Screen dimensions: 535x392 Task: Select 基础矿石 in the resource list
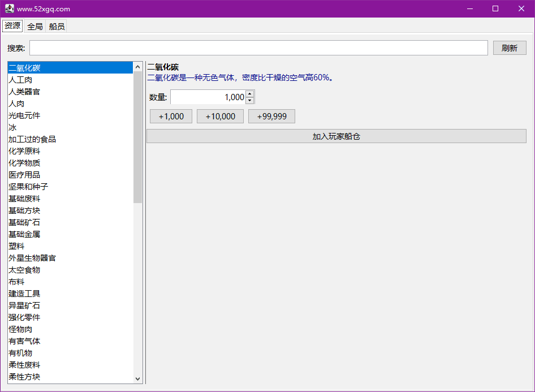pyautogui.click(x=70, y=222)
